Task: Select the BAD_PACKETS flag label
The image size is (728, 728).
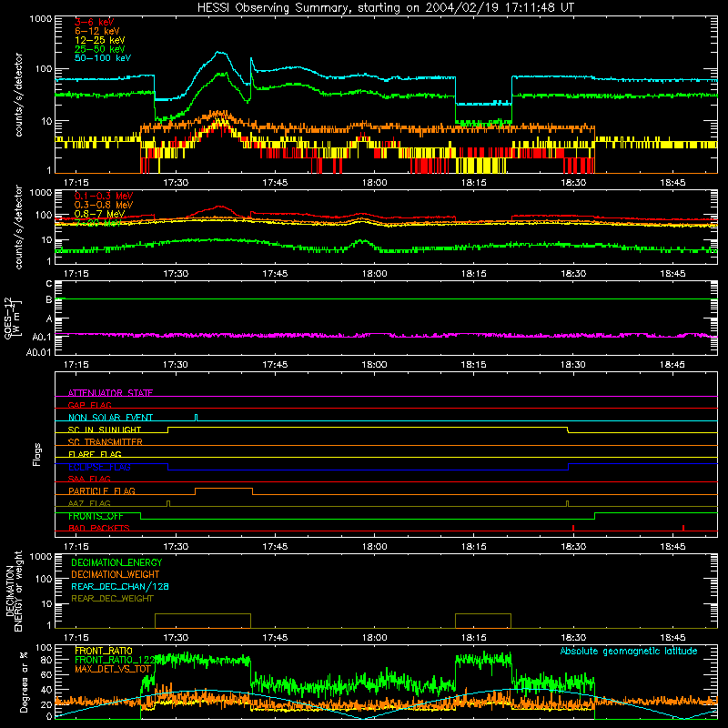Action: 99,528
